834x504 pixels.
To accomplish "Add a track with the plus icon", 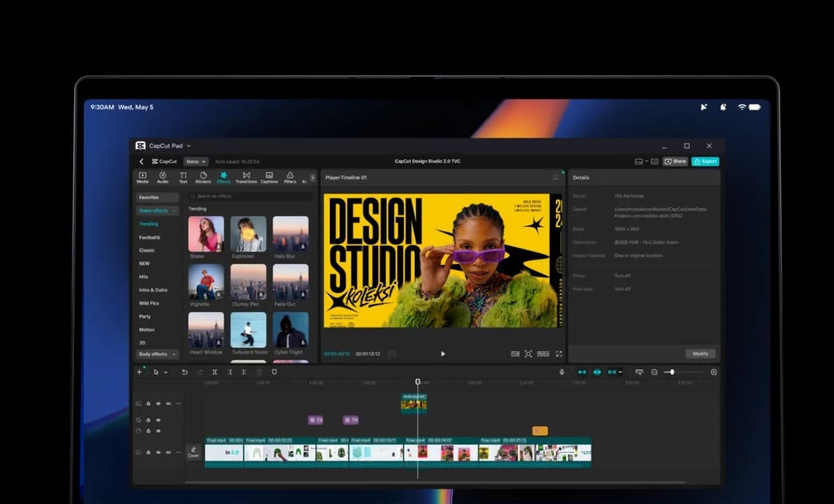I will 140,372.
